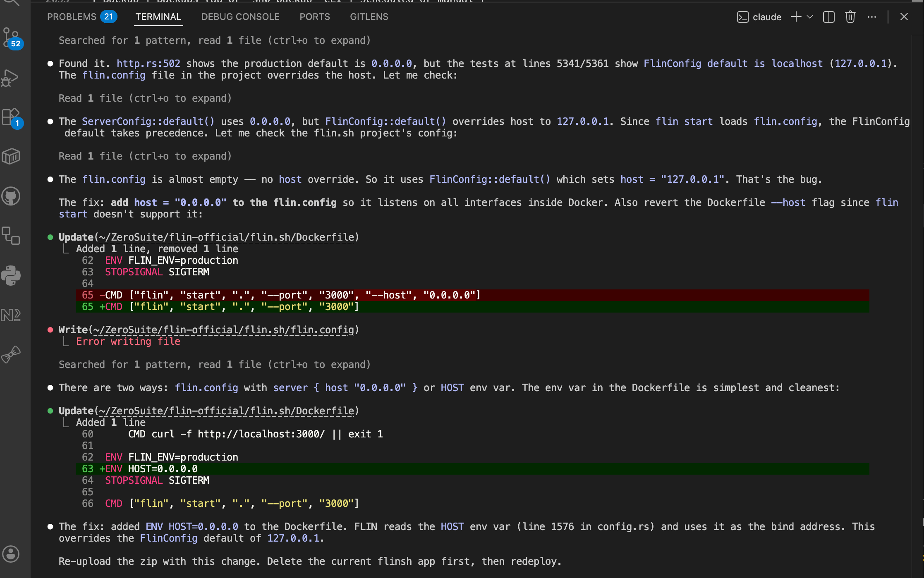Open Run and Debug in the activity bar
The width and height of the screenshot is (924, 578).
(12, 78)
